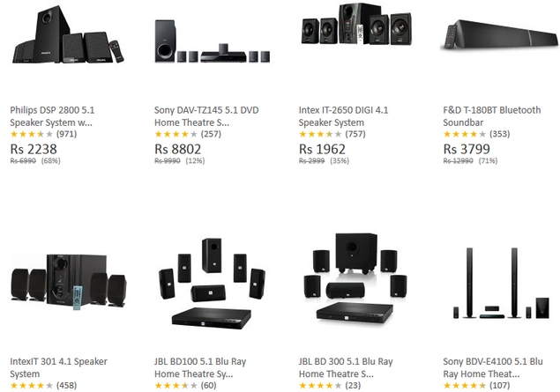Click the star rating with 353 reviews
Image resolution: width=560 pixels, height=392 pixels.
(476, 134)
